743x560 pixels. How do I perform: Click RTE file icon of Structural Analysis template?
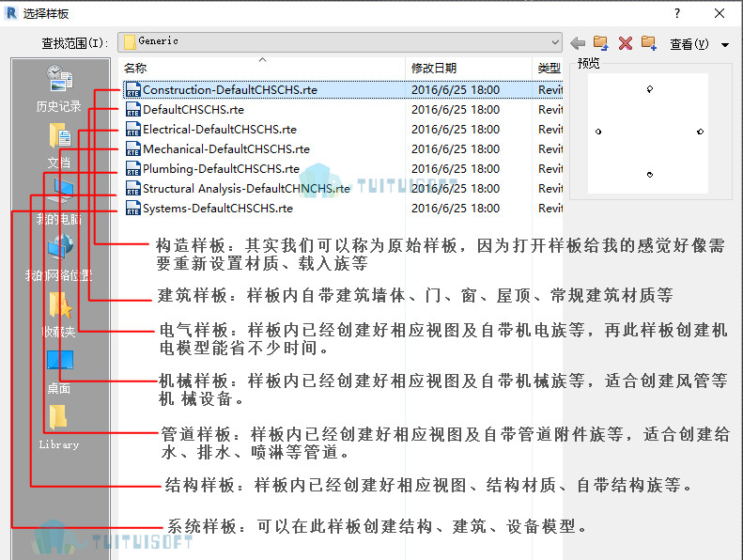(x=133, y=189)
